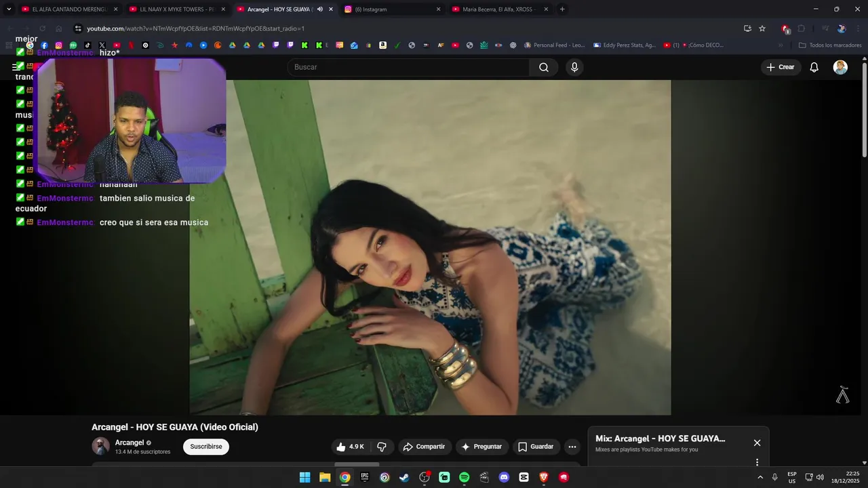Open the volume icon in system tray
Viewport: 868px width, 488px height.
tap(820, 477)
